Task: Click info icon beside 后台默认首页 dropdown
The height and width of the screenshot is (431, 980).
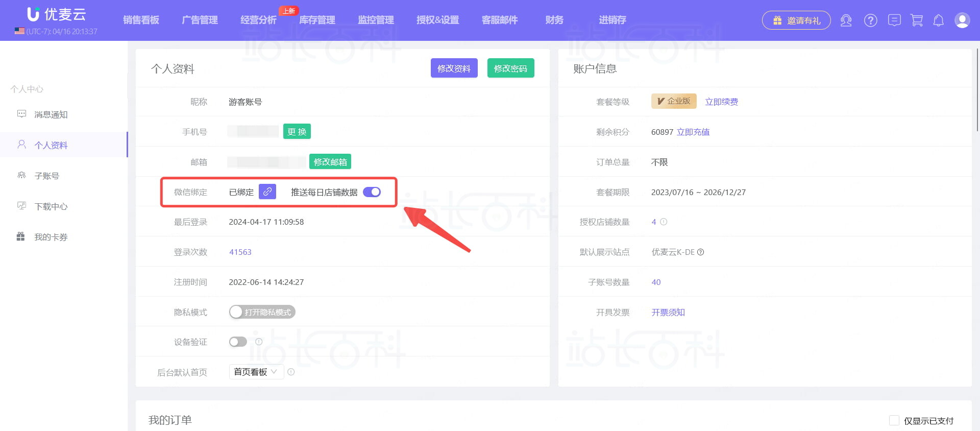Action: pyautogui.click(x=291, y=372)
